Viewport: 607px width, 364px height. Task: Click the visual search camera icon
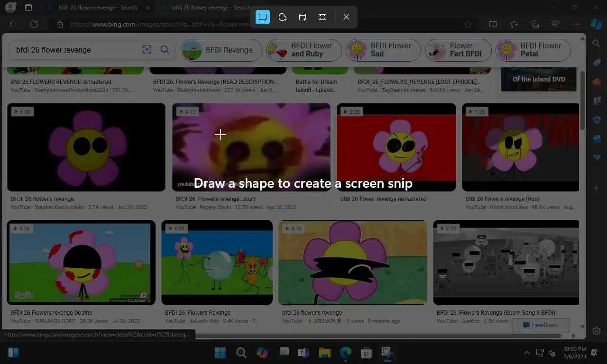tap(147, 50)
